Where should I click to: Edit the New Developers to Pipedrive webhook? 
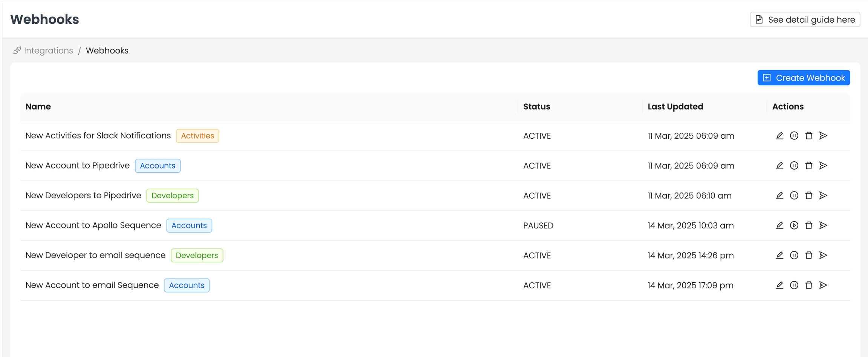click(779, 195)
